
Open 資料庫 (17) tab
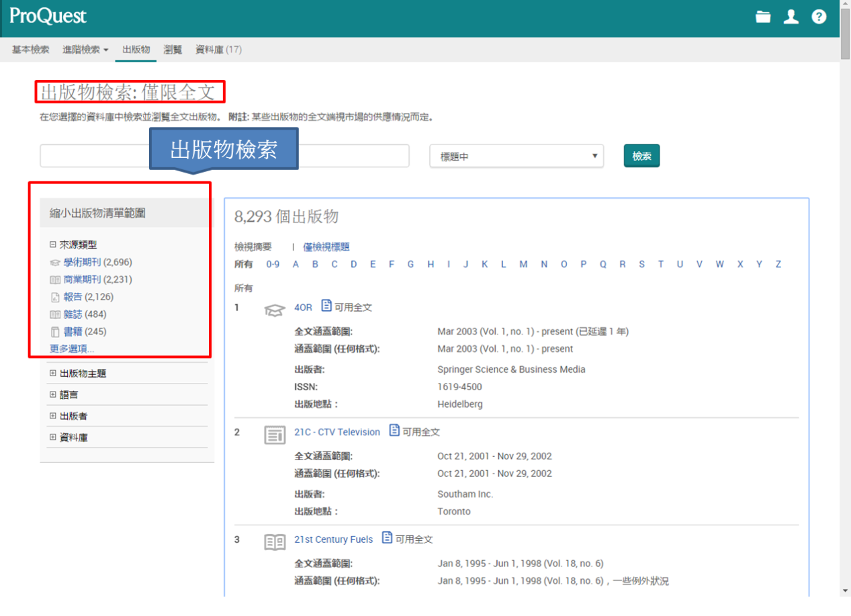[x=218, y=50]
